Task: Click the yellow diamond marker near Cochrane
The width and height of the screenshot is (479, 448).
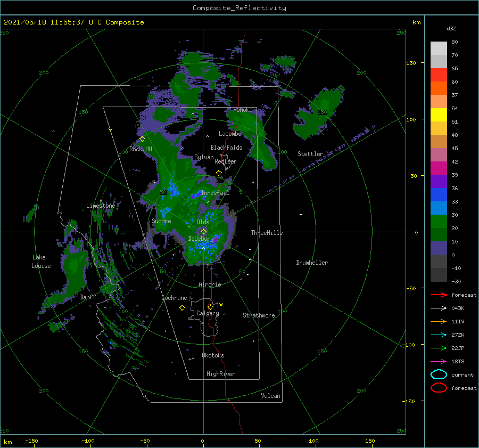Action: click(x=182, y=308)
